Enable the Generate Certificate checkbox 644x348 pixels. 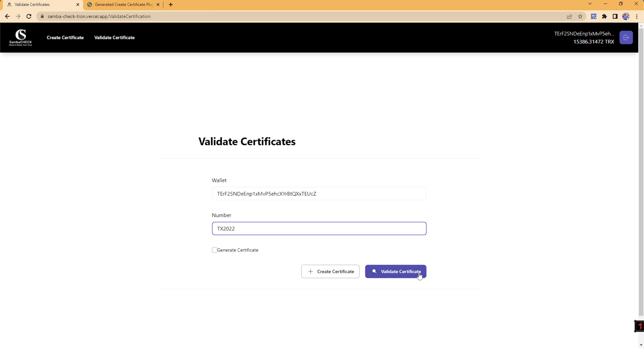[214, 250]
